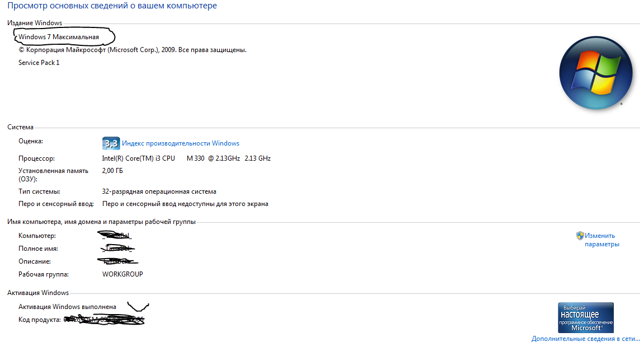Click the Описание label
The width and height of the screenshot is (644, 351).
35,261
